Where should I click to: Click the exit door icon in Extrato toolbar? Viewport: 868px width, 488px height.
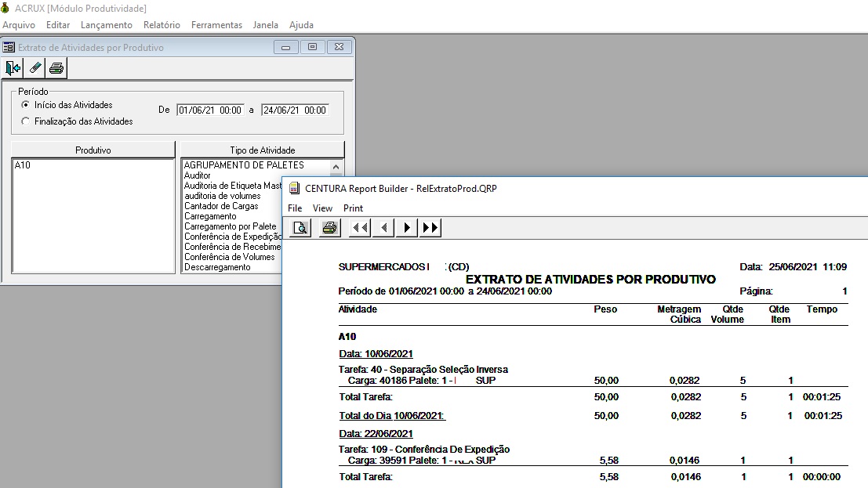coord(13,68)
